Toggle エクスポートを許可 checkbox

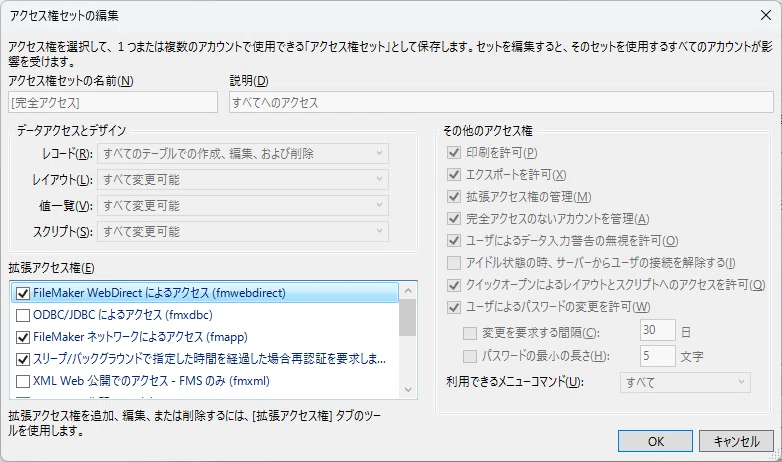(454, 175)
